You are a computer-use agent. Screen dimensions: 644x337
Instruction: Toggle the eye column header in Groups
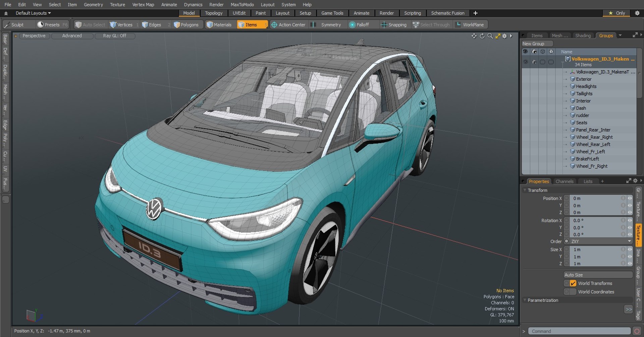pos(525,52)
